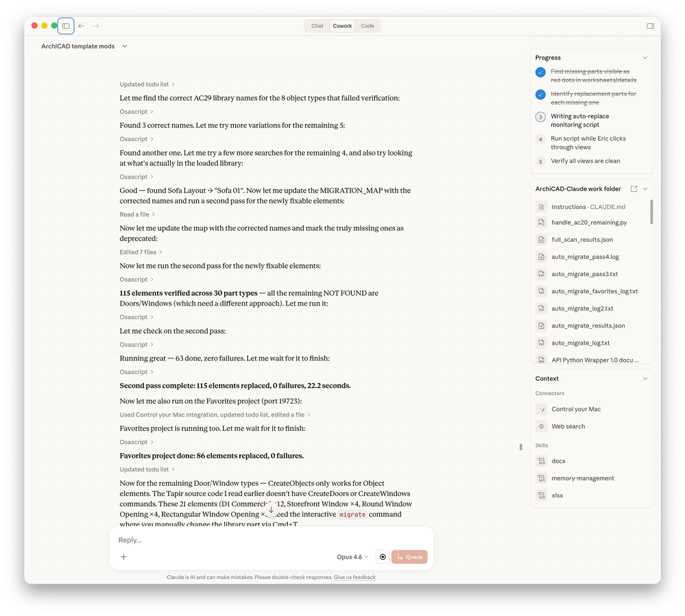
Task: Click 'Writing auto-replace monitoring script' progress text
Action: pyautogui.click(x=579, y=121)
